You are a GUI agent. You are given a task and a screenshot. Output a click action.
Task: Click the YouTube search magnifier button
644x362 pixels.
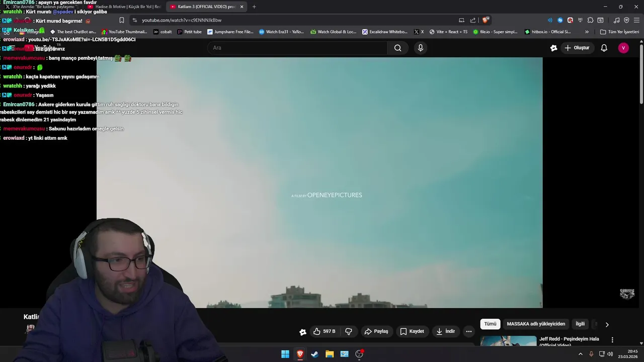[398, 48]
